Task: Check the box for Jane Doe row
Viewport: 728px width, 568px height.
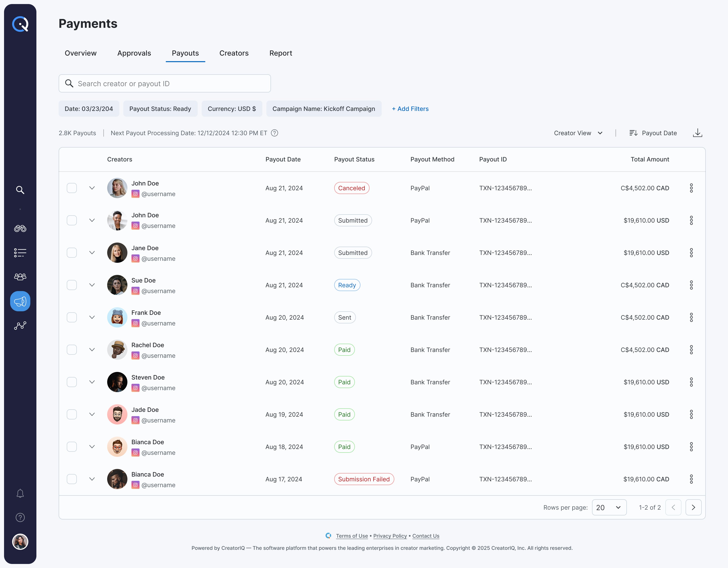Action: [x=72, y=253]
